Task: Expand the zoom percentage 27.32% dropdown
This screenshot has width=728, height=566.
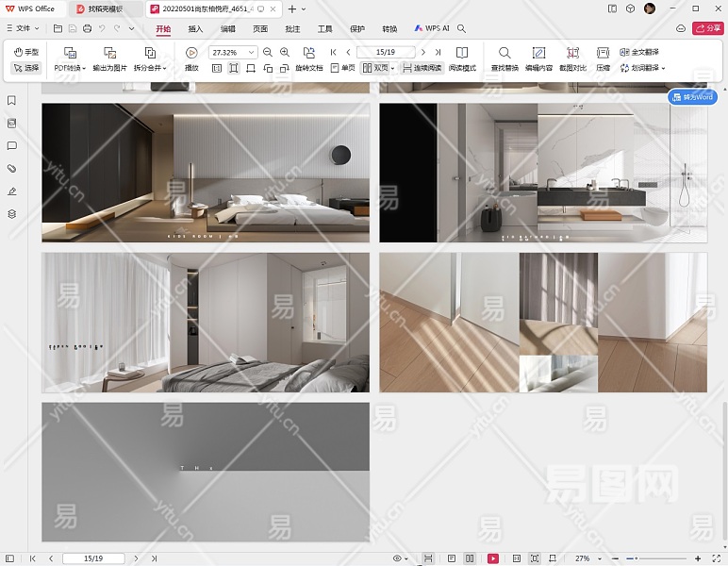Action: tap(253, 53)
